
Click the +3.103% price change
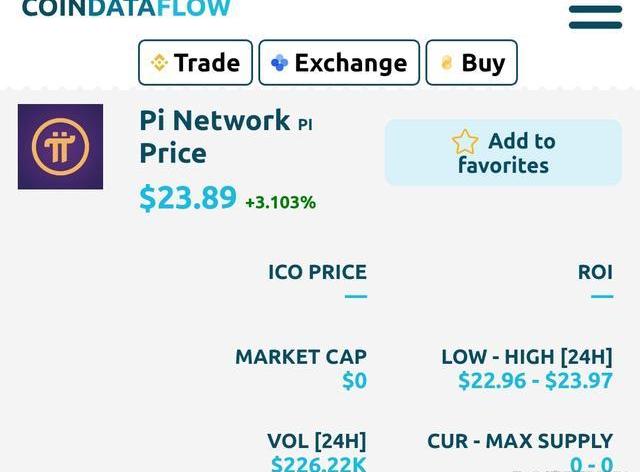pos(280,202)
